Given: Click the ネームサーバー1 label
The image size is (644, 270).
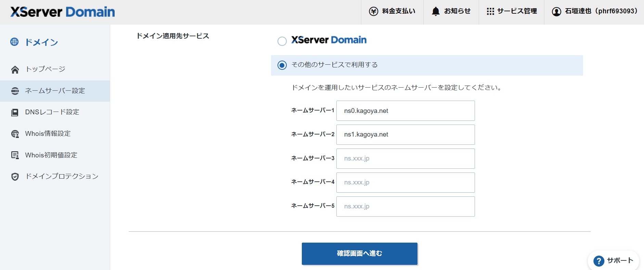Looking at the screenshot, I should 313,110.
